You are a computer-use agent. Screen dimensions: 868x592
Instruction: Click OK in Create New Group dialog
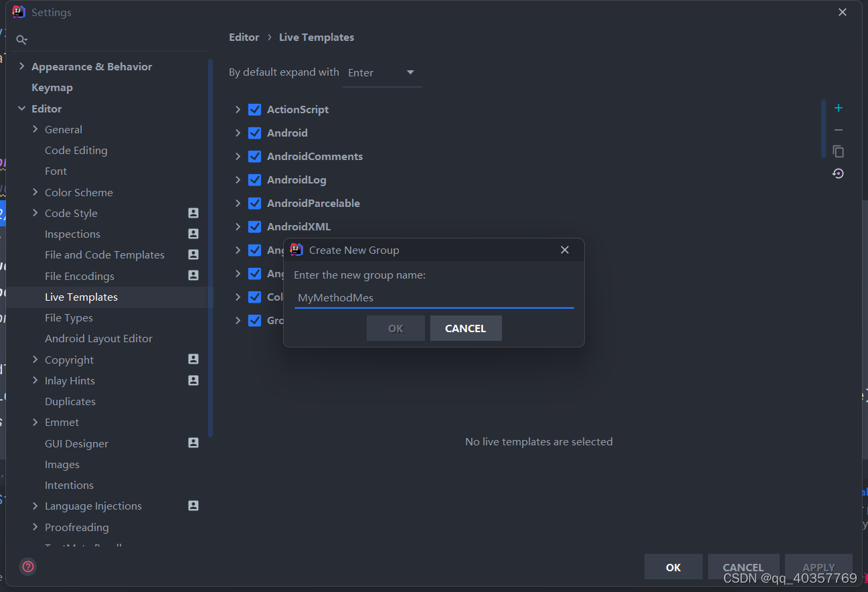[396, 328]
